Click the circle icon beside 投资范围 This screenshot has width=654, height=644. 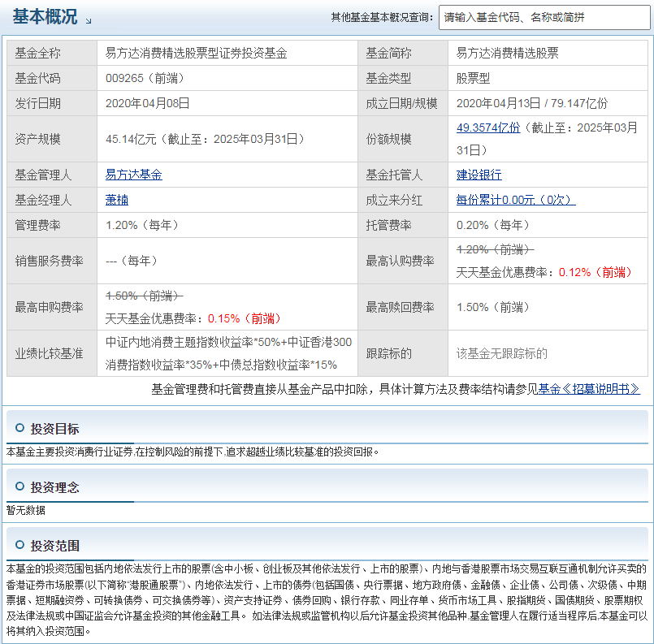[19, 544]
